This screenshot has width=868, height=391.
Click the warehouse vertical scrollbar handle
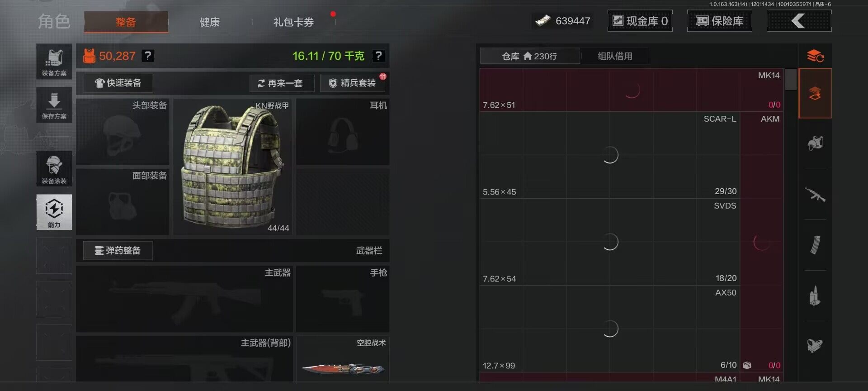pos(791,80)
